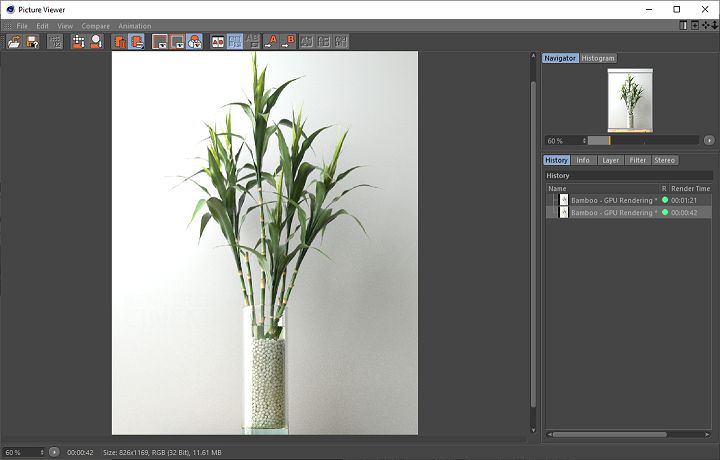The image size is (720, 460).
Task: Click the Open Image folder icon
Action: click(x=13, y=41)
